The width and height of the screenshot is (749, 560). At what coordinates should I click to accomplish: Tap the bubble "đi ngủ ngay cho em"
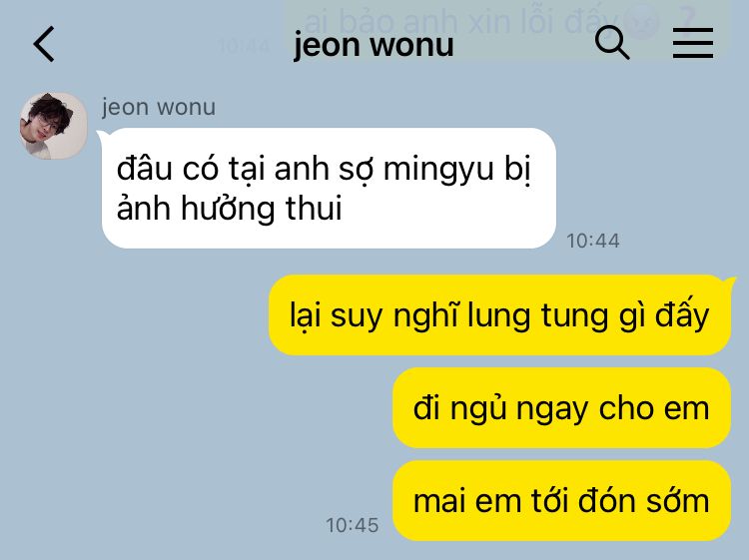[x=561, y=408]
